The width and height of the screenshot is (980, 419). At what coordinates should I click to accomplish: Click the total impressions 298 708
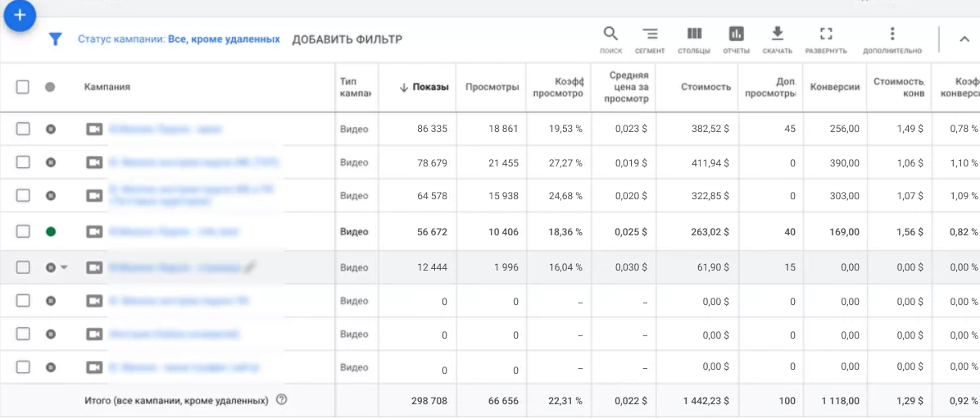pyautogui.click(x=429, y=400)
